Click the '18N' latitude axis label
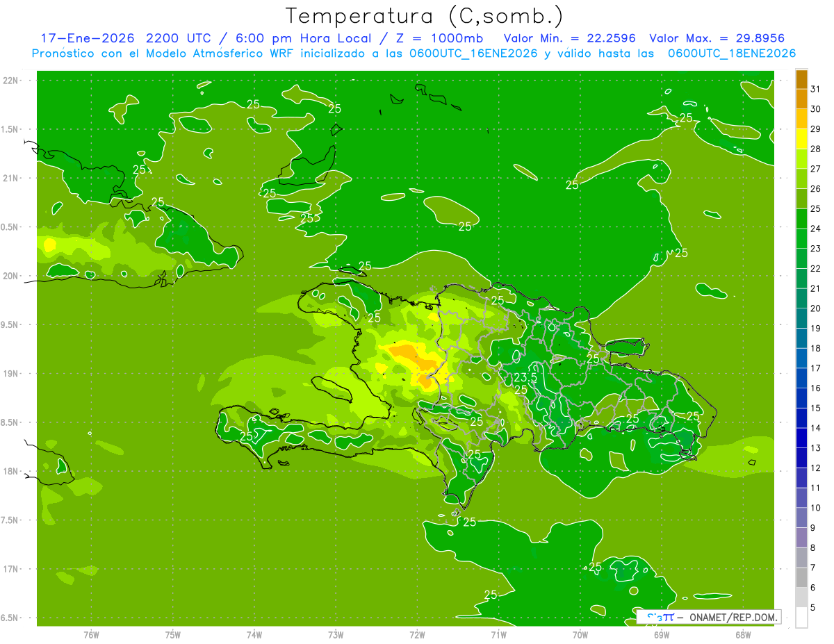The height and width of the screenshot is (644, 834). click(x=11, y=471)
